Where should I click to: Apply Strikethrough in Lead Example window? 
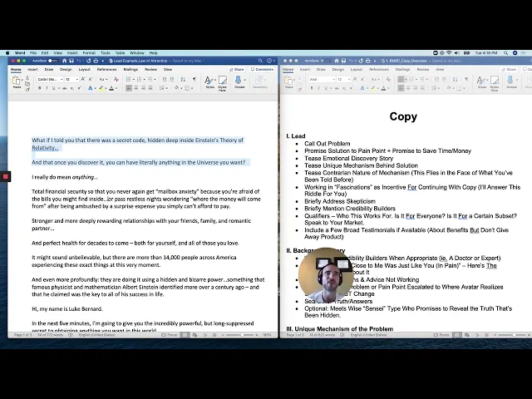pos(65,88)
